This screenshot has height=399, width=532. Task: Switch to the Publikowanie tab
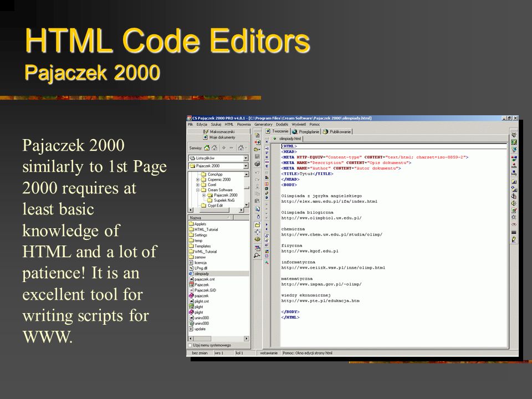click(x=337, y=132)
